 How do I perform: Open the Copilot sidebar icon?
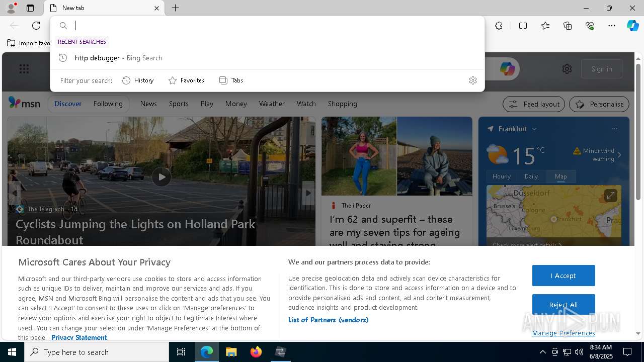click(632, 26)
